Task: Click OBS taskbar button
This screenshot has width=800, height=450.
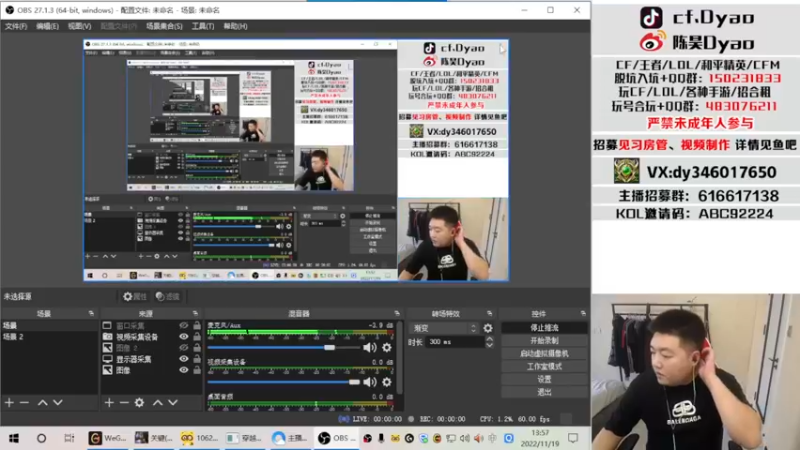Action: 334,438
